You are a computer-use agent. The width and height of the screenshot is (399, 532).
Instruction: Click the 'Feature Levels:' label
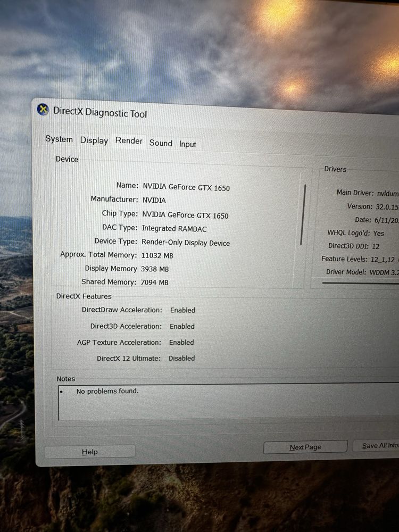point(344,259)
